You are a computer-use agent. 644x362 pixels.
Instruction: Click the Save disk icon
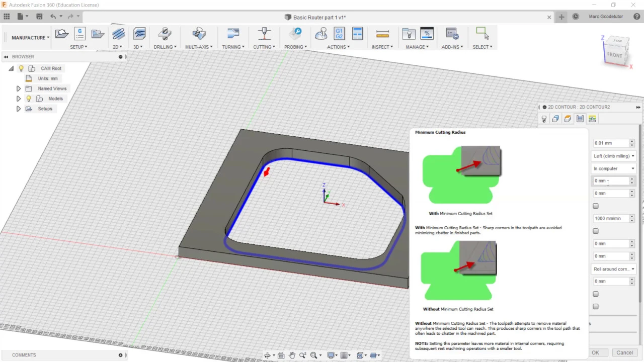point(39,17)
